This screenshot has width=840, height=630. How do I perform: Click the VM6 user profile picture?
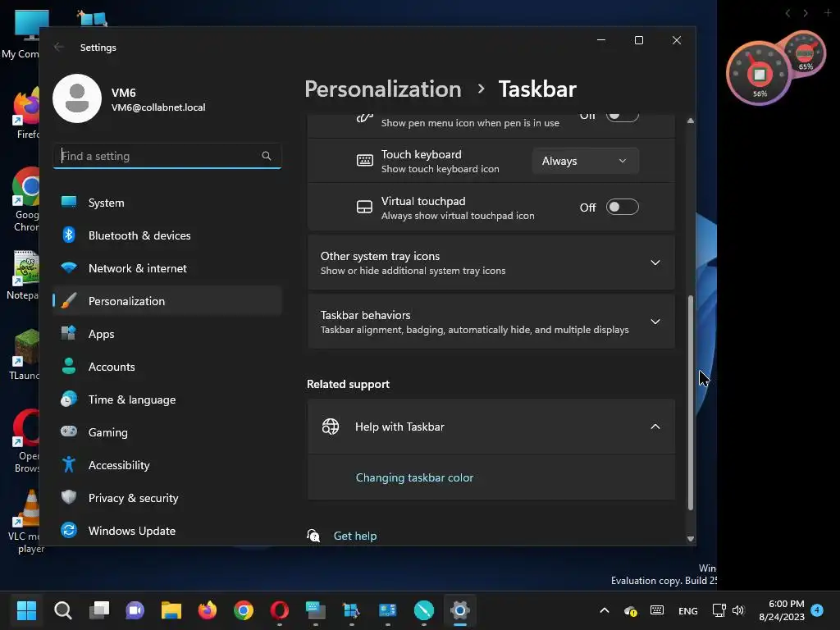[77, 98]
